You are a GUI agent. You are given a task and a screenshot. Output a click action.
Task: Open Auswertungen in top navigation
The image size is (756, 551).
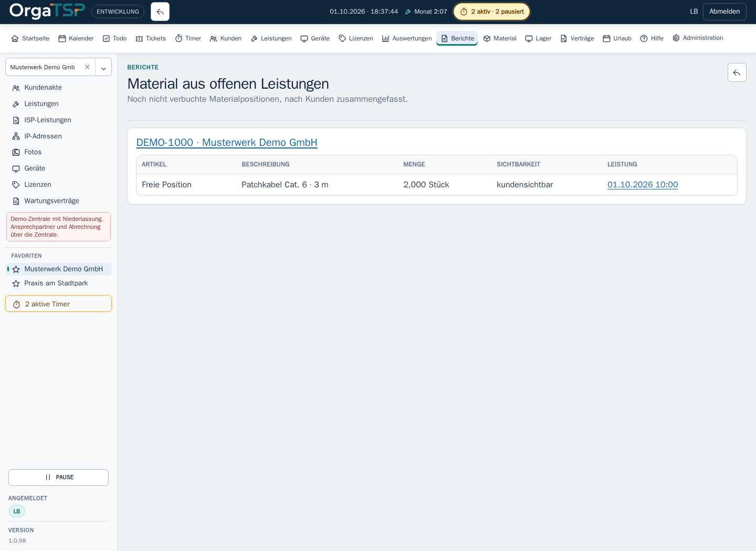(407, 38)
